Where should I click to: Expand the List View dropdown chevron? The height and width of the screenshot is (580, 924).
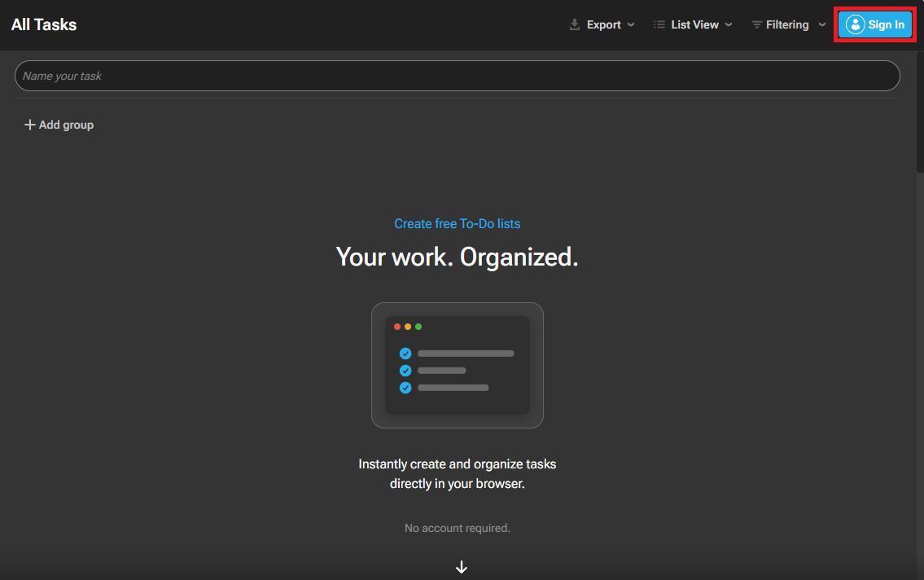click(729, 24)
